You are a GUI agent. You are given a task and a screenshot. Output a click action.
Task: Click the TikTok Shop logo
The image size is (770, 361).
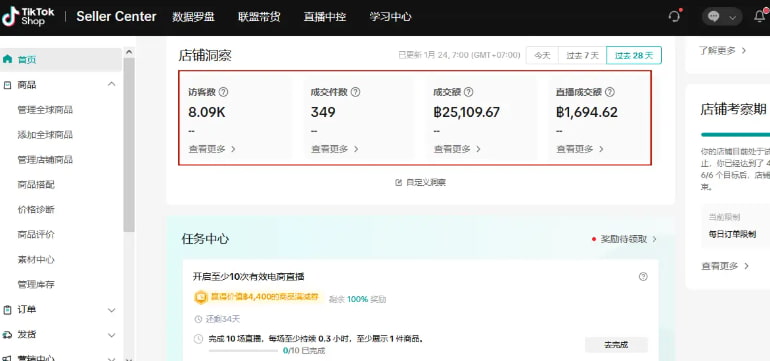pos(28,16)
